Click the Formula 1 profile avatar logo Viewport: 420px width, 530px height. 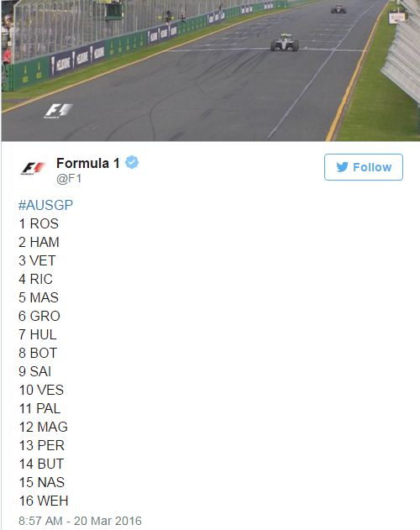(x=34, y=168)
